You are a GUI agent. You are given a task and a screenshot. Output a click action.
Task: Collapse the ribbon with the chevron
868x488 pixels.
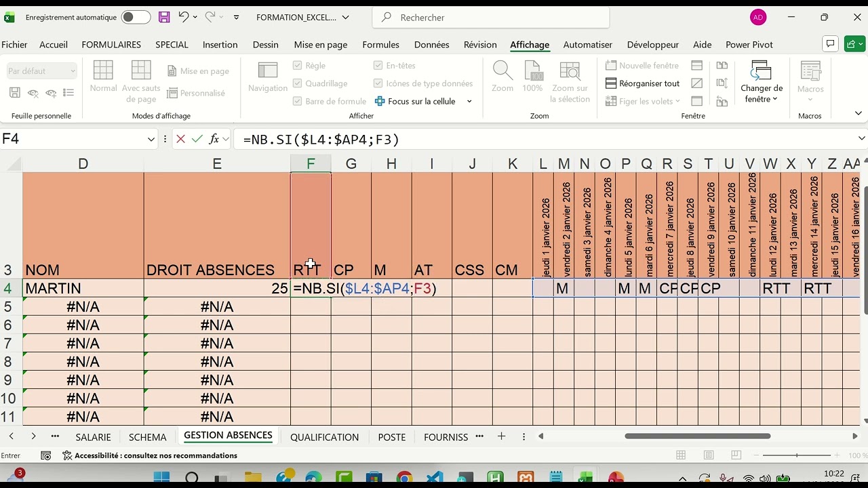point(858,113)
